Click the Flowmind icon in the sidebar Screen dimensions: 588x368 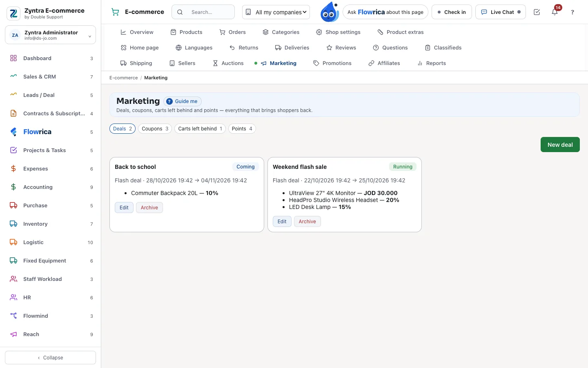13,316
